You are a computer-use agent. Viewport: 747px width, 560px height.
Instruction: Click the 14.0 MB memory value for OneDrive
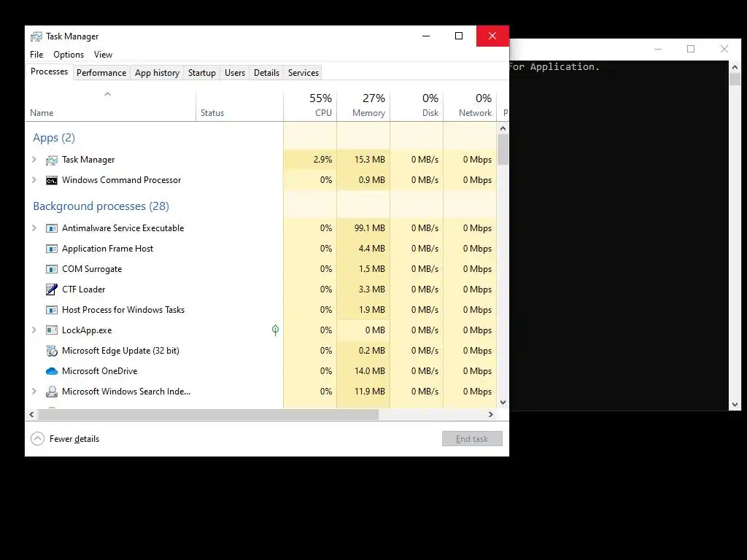[x=370, y=371]
